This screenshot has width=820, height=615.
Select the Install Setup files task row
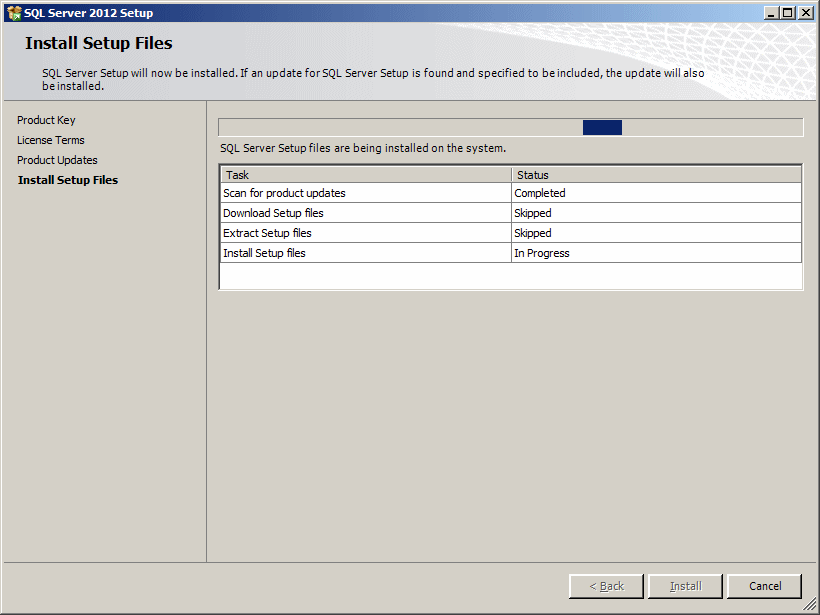(510, 253)
